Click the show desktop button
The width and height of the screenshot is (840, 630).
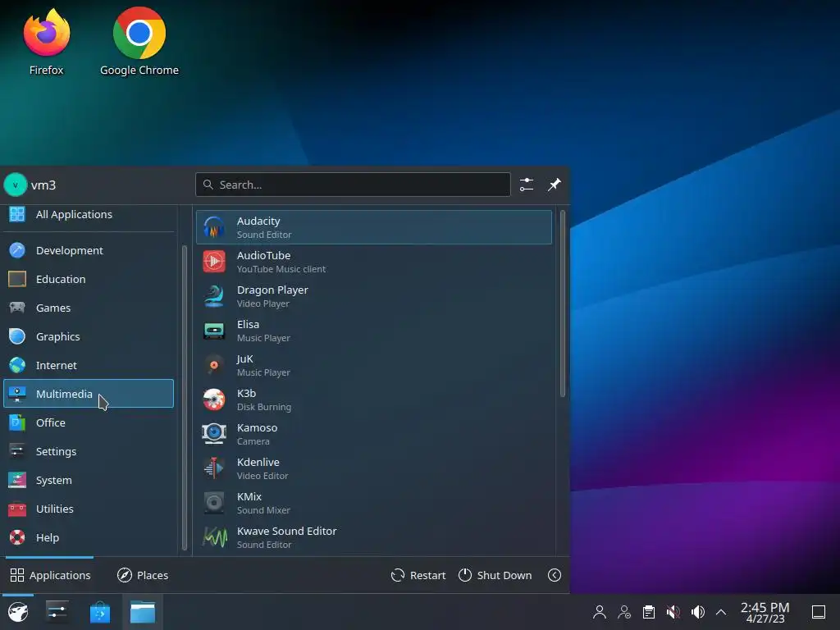(819, 612)
